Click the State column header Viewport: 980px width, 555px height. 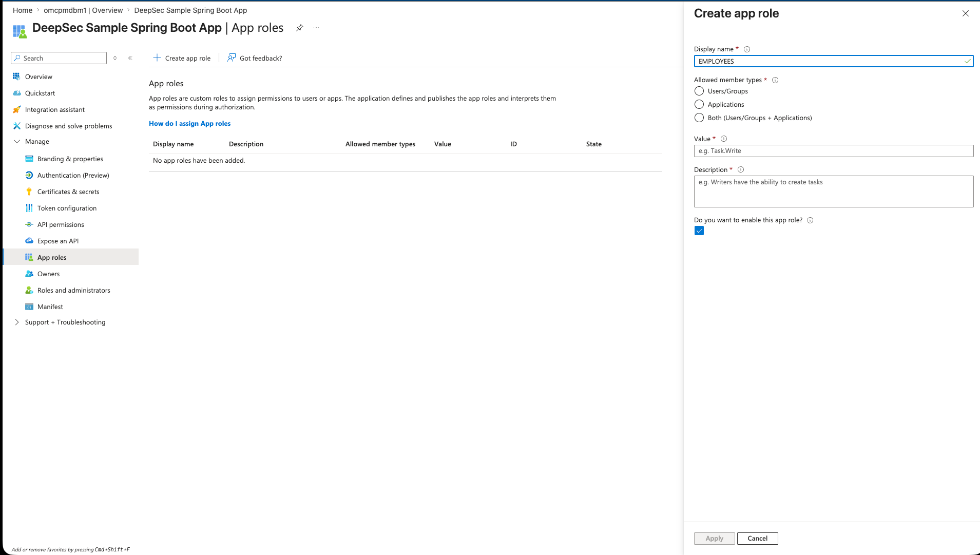pos(593,144)
